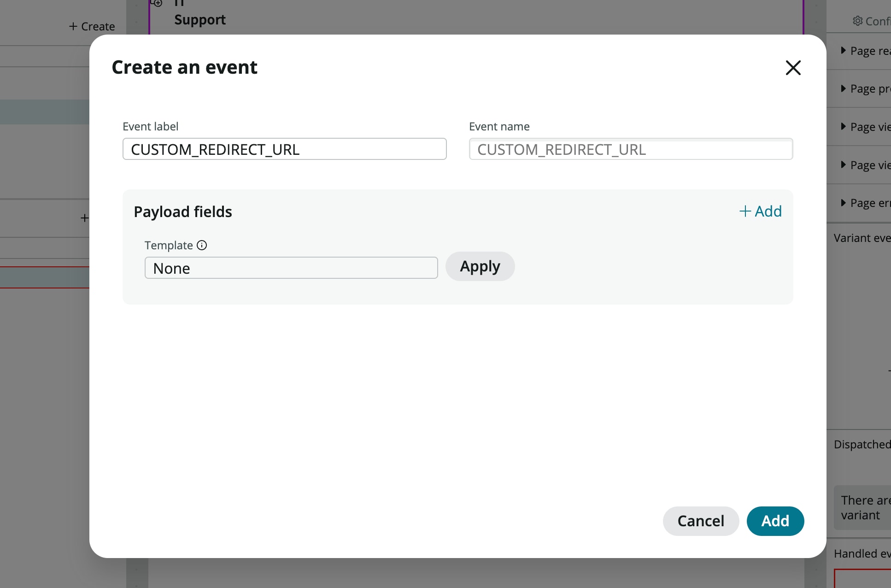Add a new payload field
This screenshot has height=588, width=891.
761,211
